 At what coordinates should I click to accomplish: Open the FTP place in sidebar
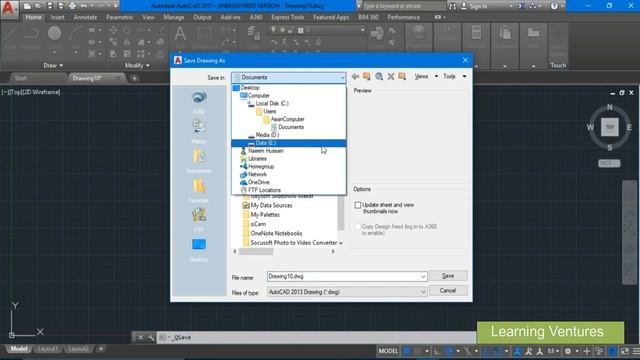pos(199,220)
